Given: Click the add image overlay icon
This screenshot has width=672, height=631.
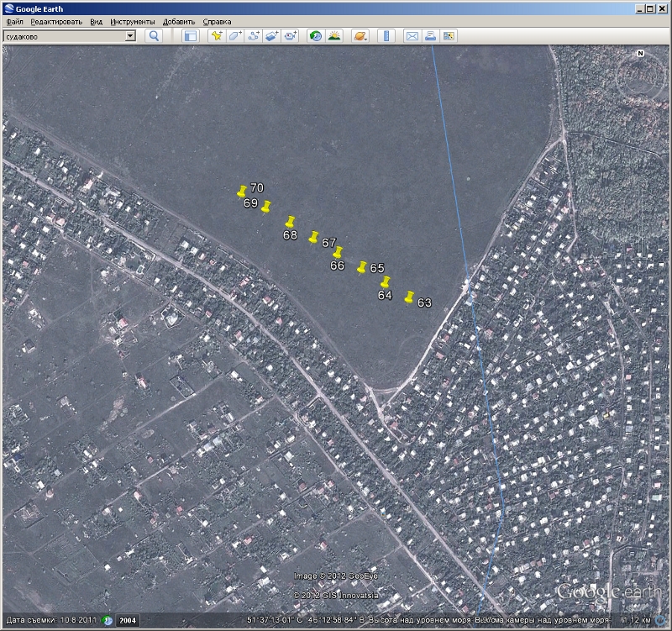Looking at the screenshot, I should 271,36.
